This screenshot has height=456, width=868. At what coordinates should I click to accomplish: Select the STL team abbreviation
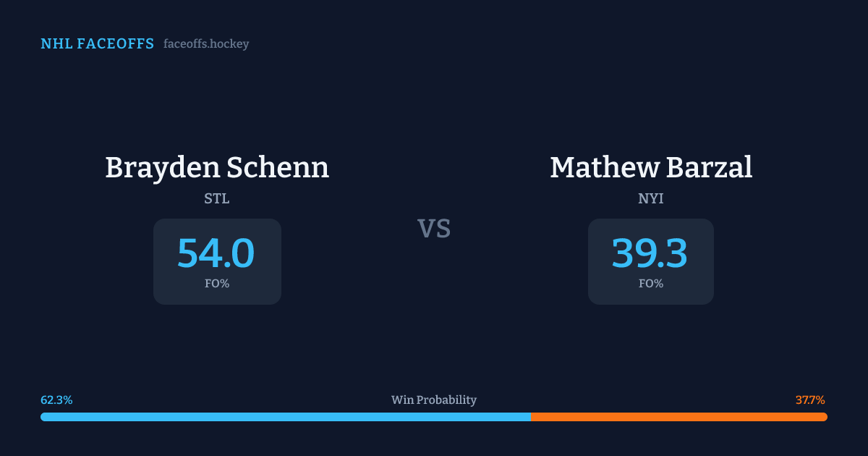pyautogui.click(x=217, y=198)
